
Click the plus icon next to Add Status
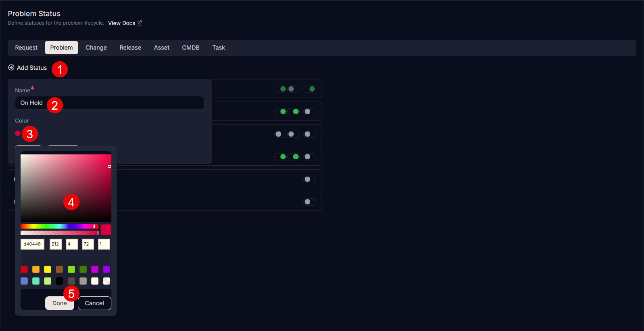tap(11, 68)
